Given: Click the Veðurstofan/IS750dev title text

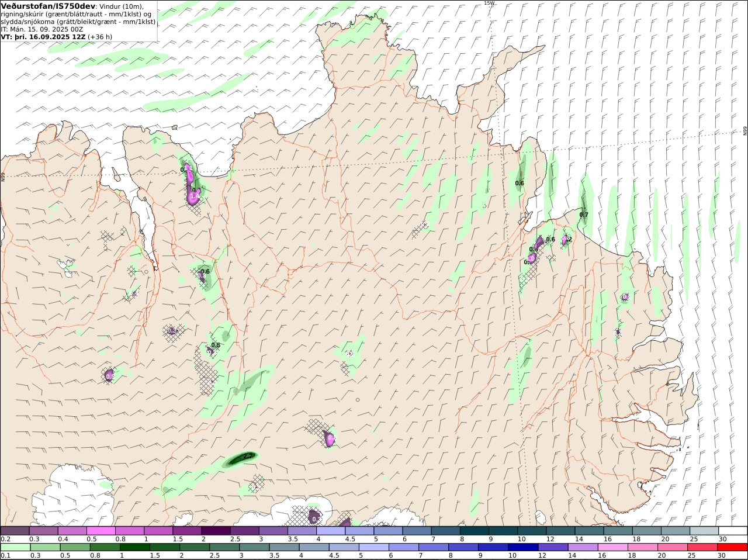Looking at the screenshot, I should pos(48,6).
